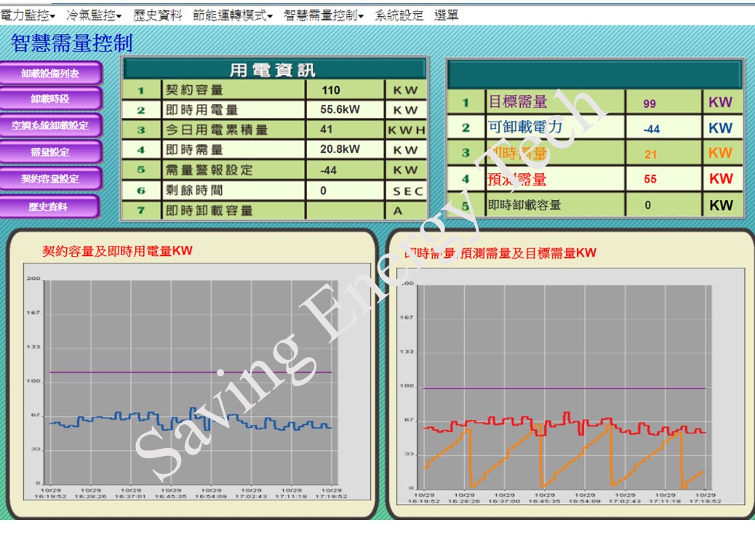Image resolution: width=755 pixels, height=560 pixels.
Task: Select the 可卸載電力 label
Action: tap(526, 127)
